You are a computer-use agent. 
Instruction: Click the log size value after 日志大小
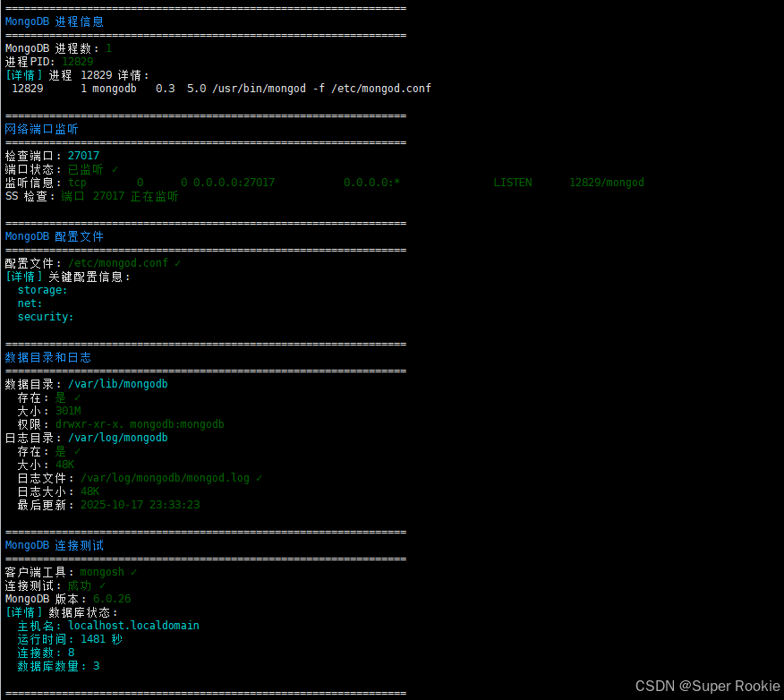90,491
